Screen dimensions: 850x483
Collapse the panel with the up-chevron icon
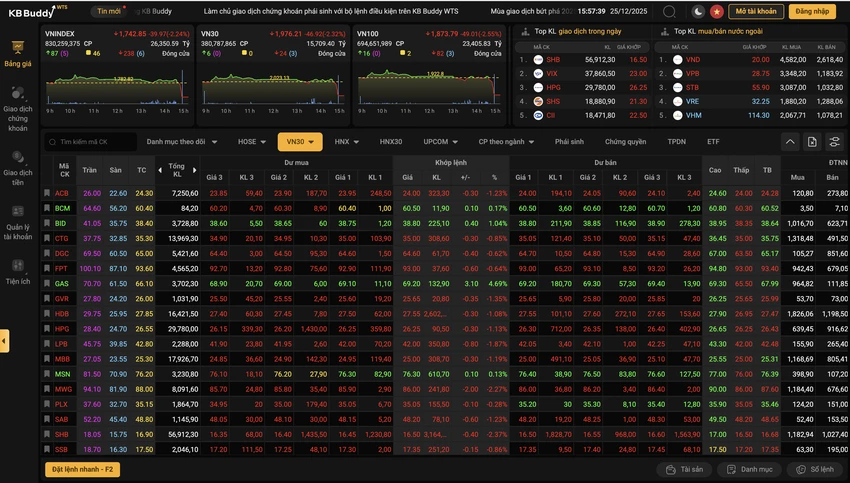[790, 142]
